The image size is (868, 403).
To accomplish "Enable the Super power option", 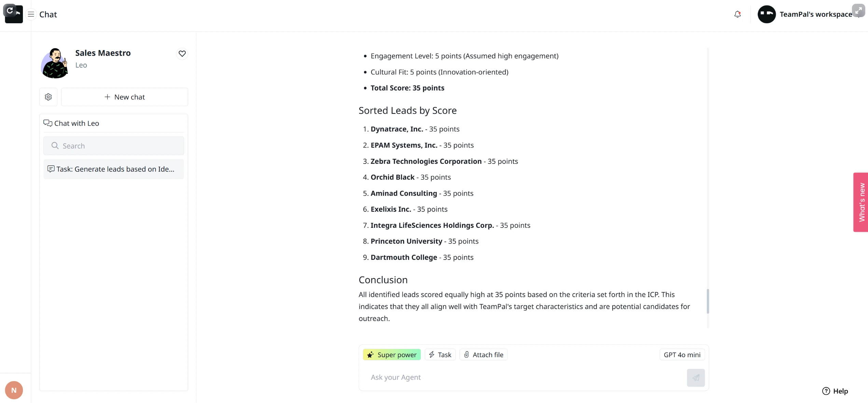I will click(x=392, y=355).
